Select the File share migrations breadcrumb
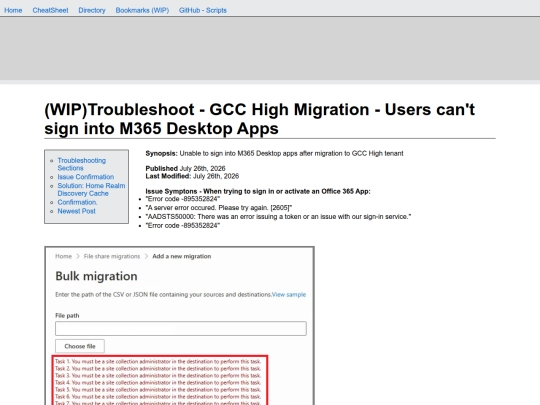This screenshot has height=405, width=540. coord(112,256)
